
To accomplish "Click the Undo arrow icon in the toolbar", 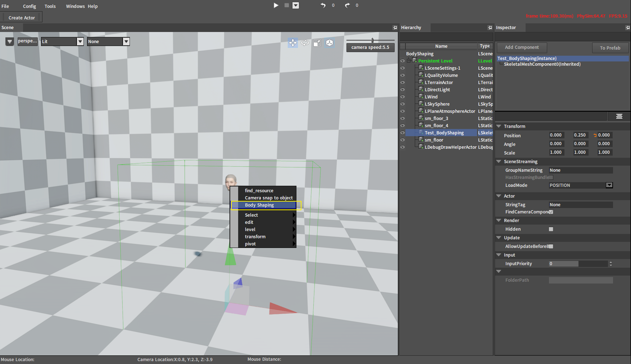I will pos(323,5).
